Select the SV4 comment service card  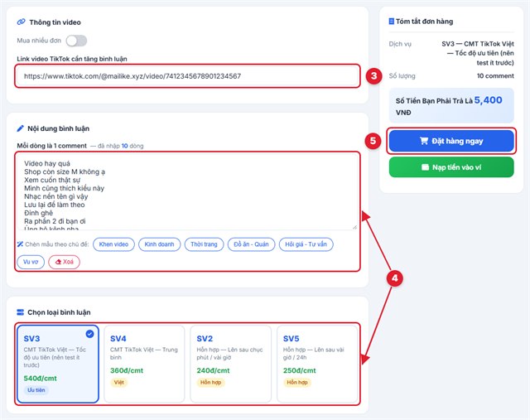tap(144, 364)
